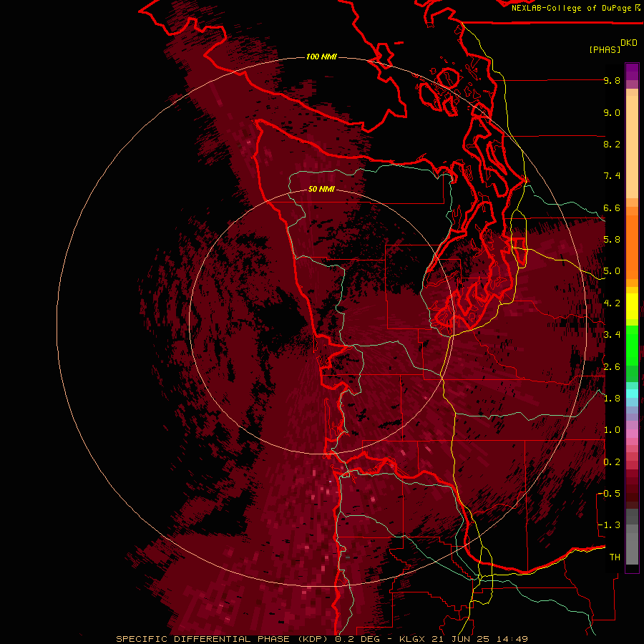Click the bright green segment of the color bar
644x644 pixels.
click(x=632, y=345)
